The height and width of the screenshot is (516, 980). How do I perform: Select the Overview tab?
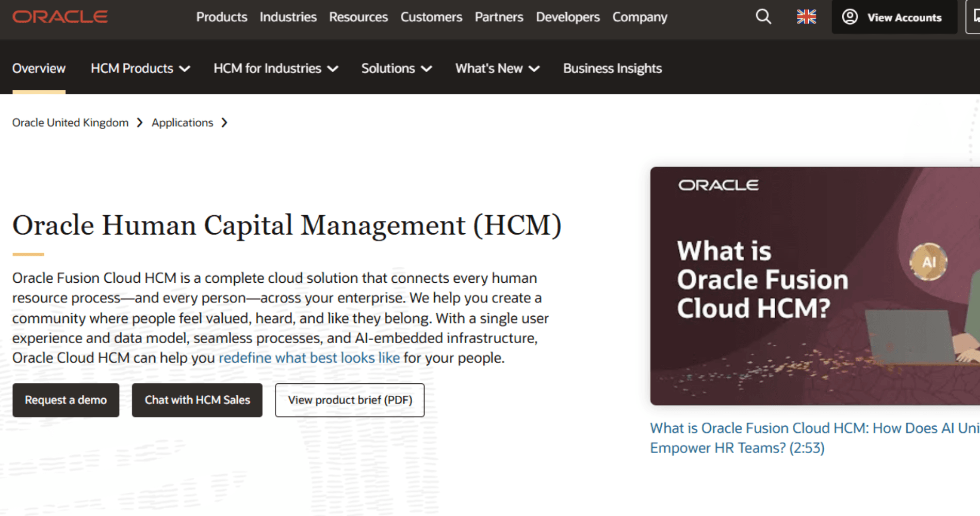[39, 69]
